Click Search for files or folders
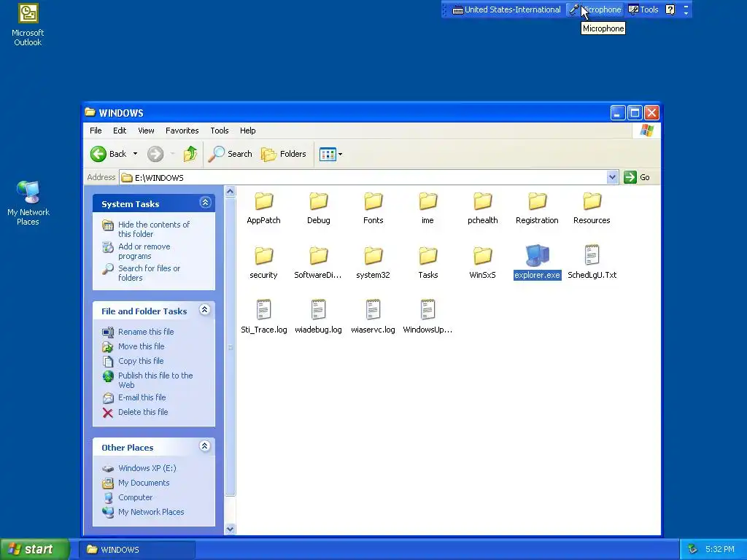Screen dimensions: 747x560 coord(149,273)
